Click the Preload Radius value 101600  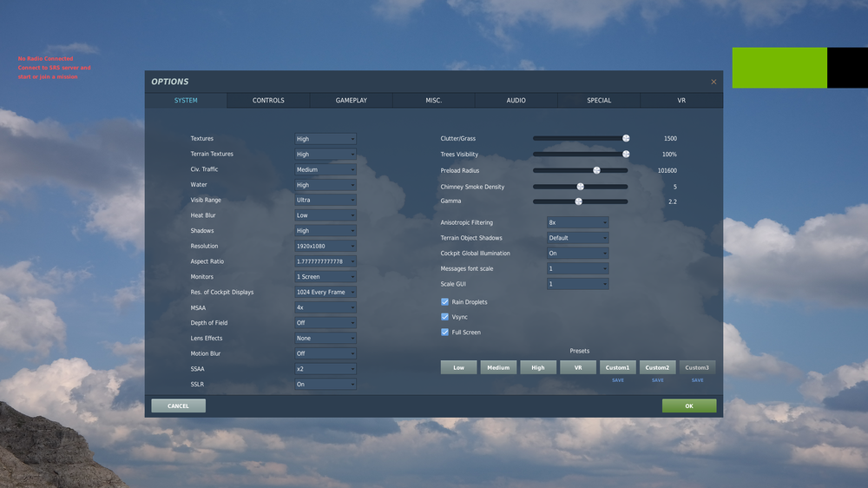tap(667, 170)
